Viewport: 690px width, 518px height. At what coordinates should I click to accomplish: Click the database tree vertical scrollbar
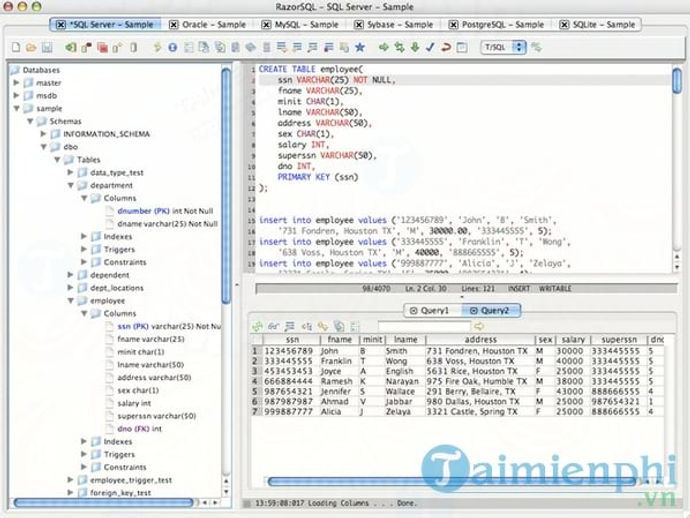point(226,185)
